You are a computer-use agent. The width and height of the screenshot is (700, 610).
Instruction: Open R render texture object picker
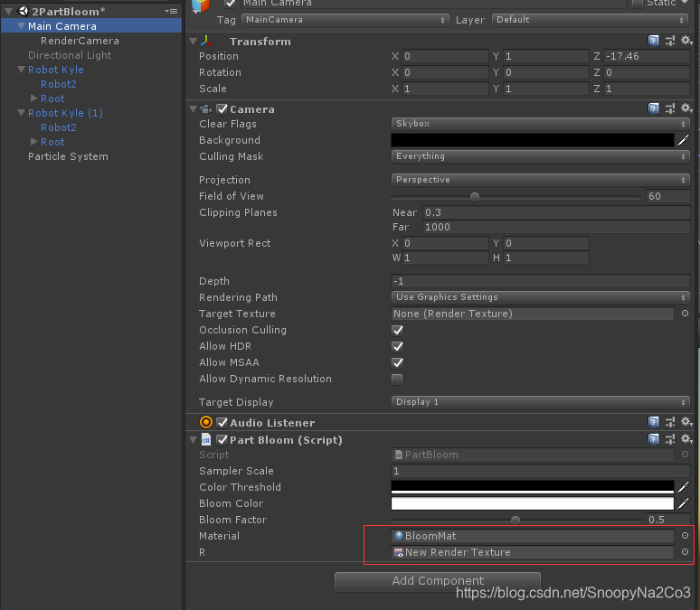click(685, 552)
